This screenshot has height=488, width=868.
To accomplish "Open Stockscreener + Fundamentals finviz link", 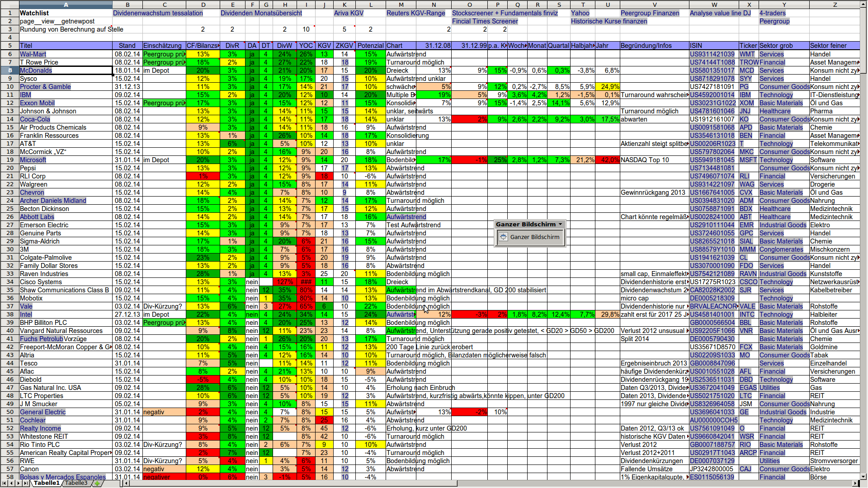I will (x=505, y=13).
